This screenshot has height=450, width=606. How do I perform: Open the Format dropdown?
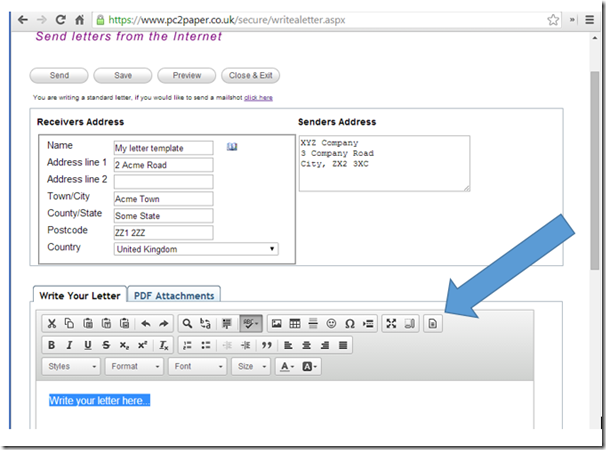tap(134, 366)
